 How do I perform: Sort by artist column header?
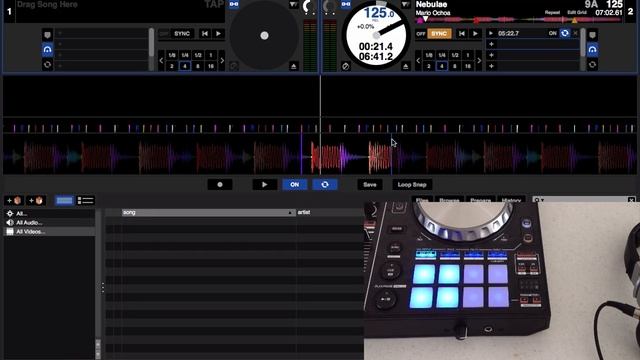[329, 212]
